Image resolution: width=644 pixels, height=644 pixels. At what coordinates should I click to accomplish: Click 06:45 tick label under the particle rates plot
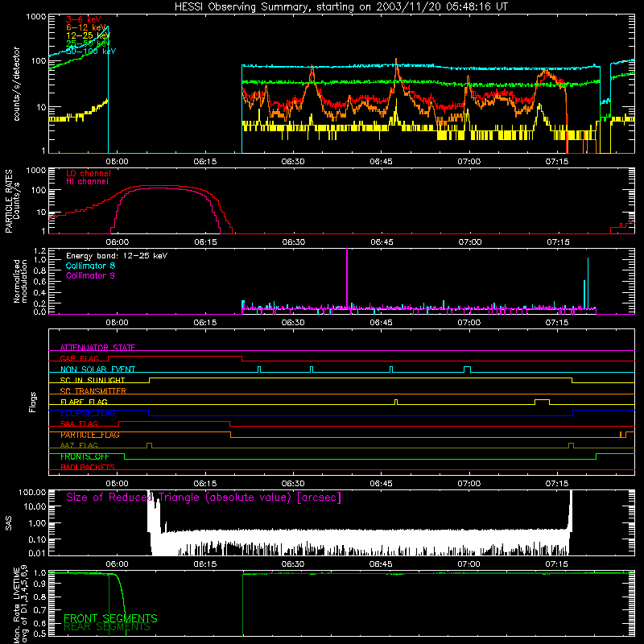(x=382, y=242)
